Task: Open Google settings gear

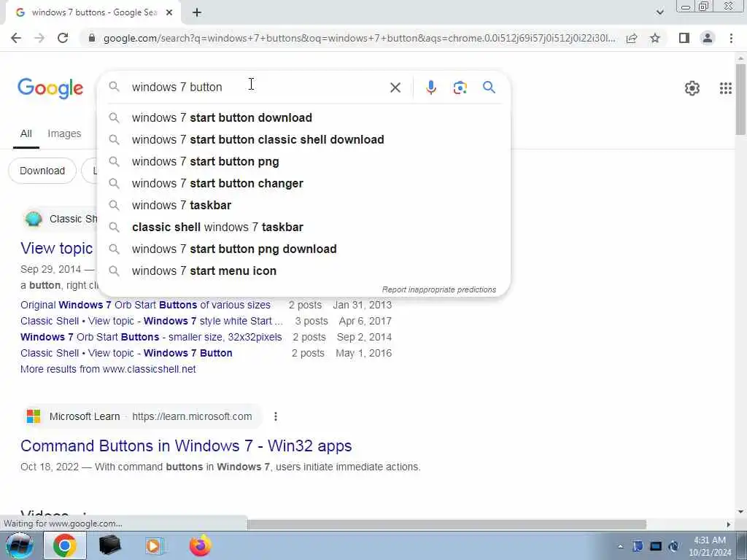Action: point(692,88)
